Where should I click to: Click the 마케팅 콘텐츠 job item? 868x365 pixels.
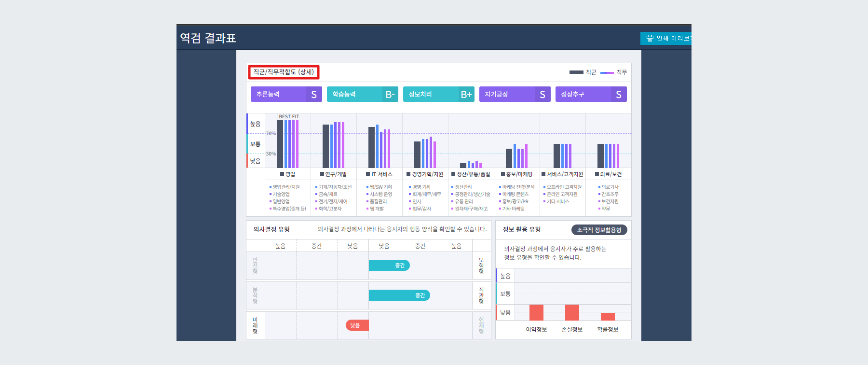[514, 194]
